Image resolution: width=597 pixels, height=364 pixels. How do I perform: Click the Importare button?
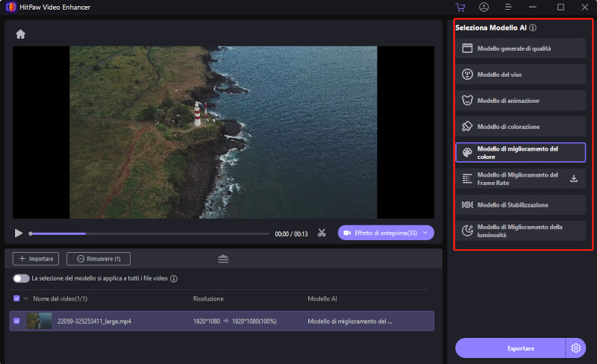click(x=36, y=259)
